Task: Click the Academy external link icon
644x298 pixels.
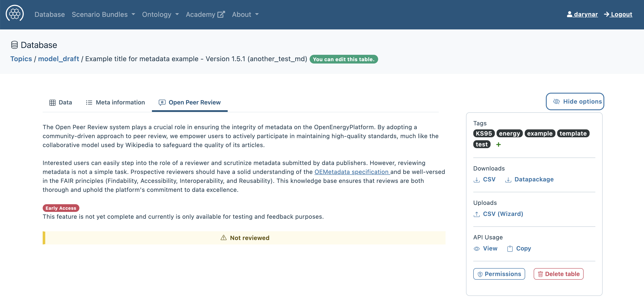Action: pyautogui.click(x=221, y=14)
